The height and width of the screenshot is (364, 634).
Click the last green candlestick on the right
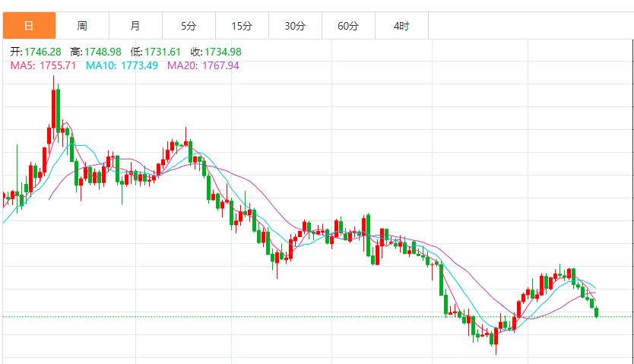click(x=597, y=312)
